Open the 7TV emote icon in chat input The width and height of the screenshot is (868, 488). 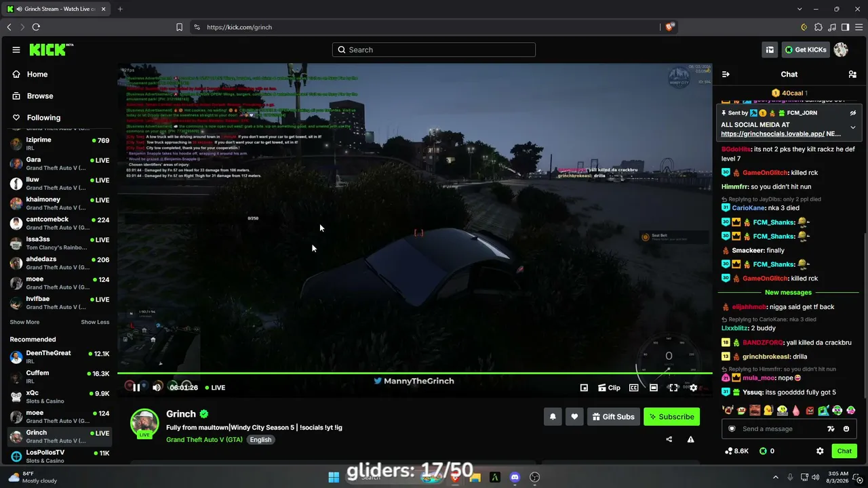click(x=831, y=429)
